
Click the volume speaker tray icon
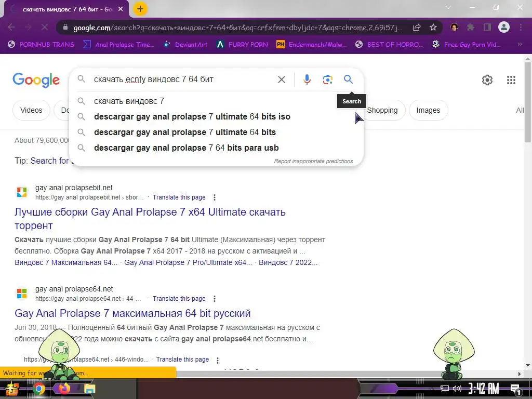(x=457, y=389)
